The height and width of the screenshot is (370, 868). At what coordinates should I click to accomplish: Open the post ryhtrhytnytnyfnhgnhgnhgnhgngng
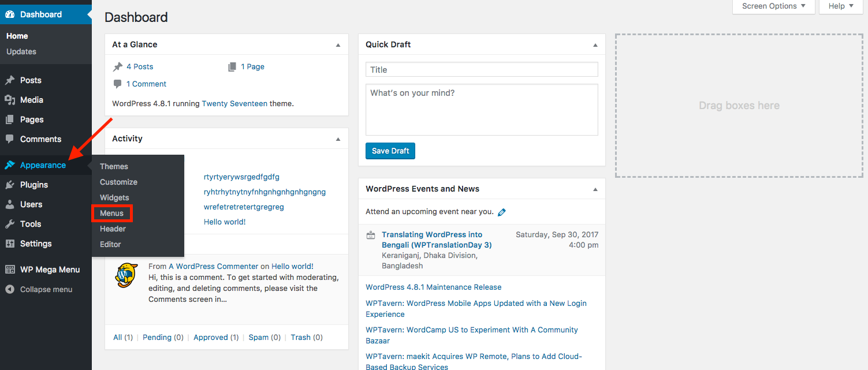click(265, 192)
